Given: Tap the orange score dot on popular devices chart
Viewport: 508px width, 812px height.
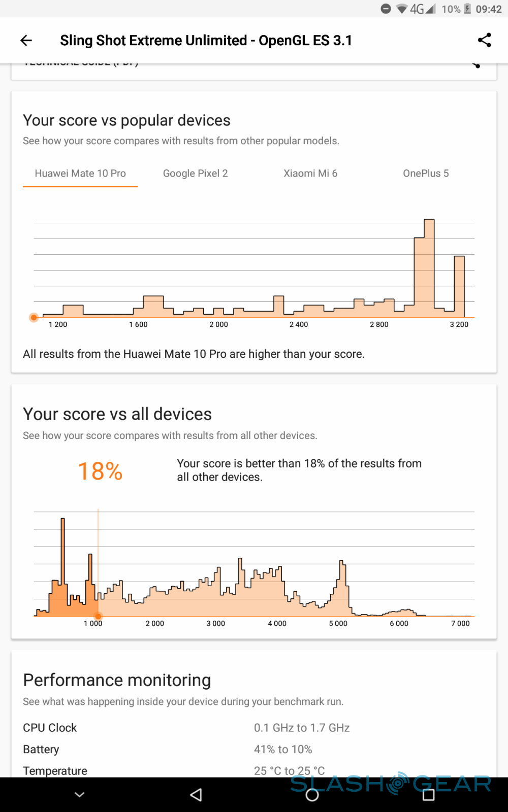Looking at the screenshot, I should 34,318.
